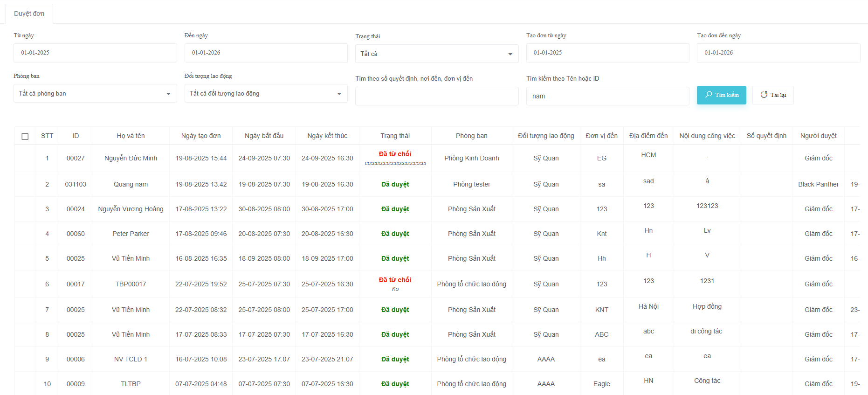Click the reload icon on Tải lại
The width and height of the screenshot is (868, 395).
pos(764,95)
